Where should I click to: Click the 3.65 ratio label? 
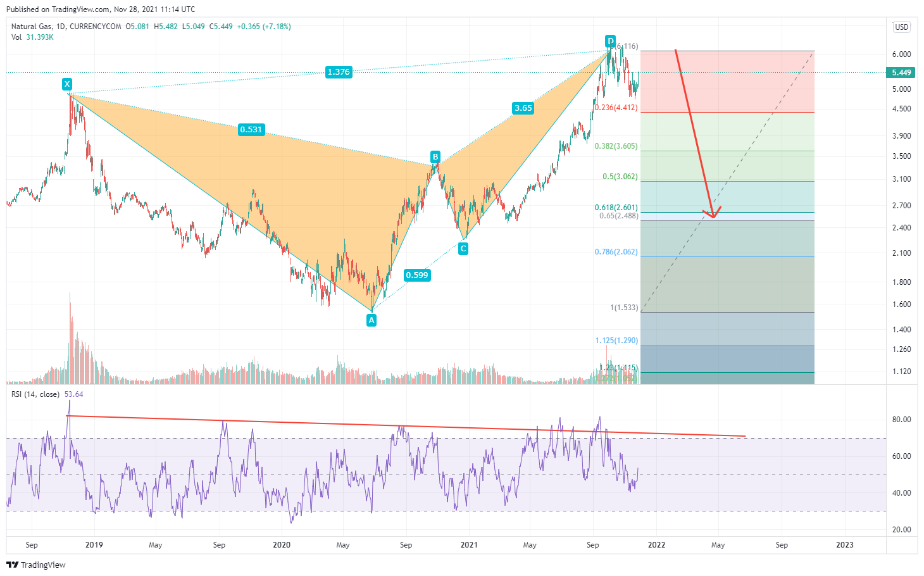pos(523,108)
